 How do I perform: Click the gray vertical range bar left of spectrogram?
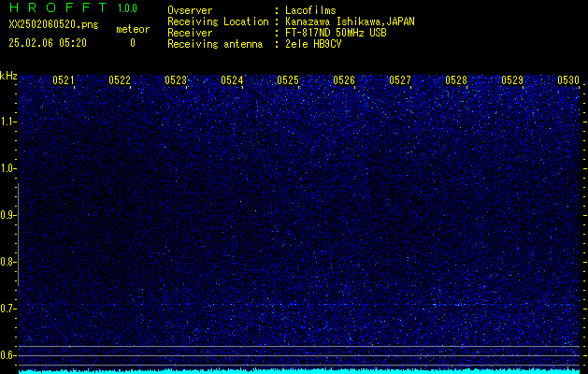(x=18, y=235)
